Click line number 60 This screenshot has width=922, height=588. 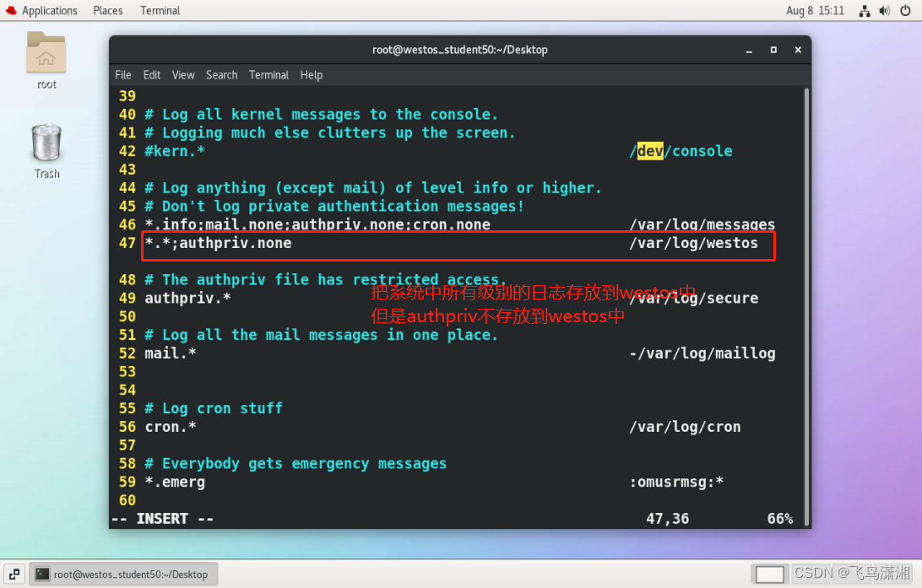coord(127,500)
